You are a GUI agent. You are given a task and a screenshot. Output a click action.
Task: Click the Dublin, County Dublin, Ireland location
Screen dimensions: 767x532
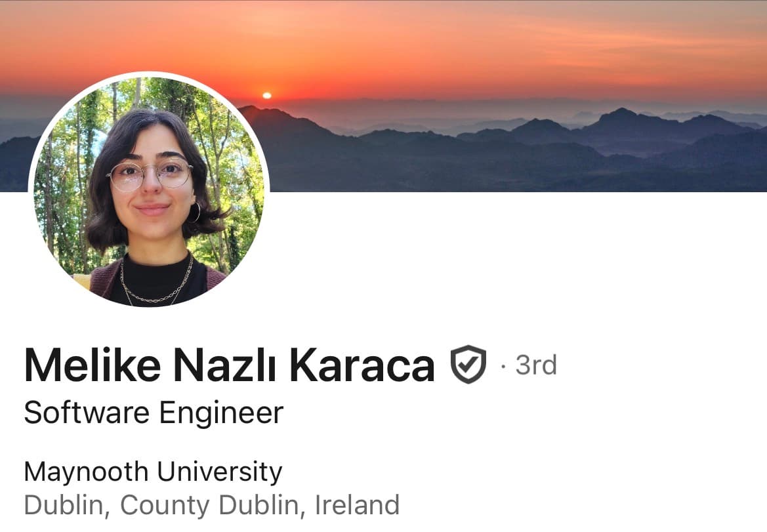[212, 504]
